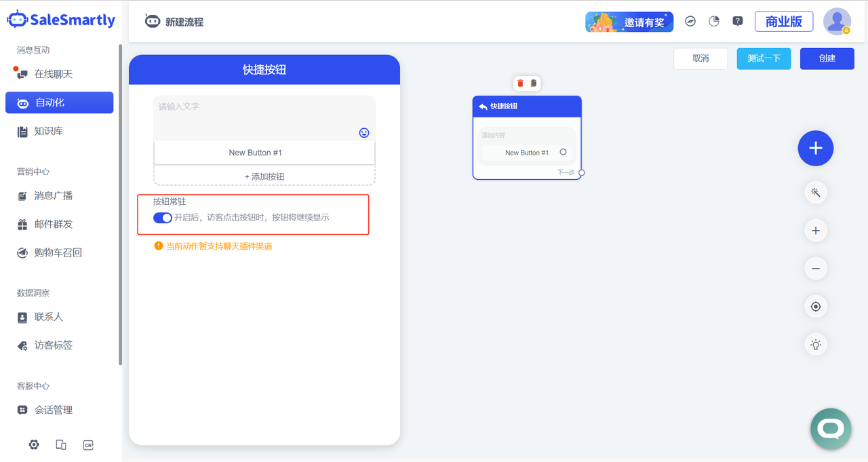
Task: Click + 添加按钮 to add button
Action: pyautogui.click(x=264, y=176)
